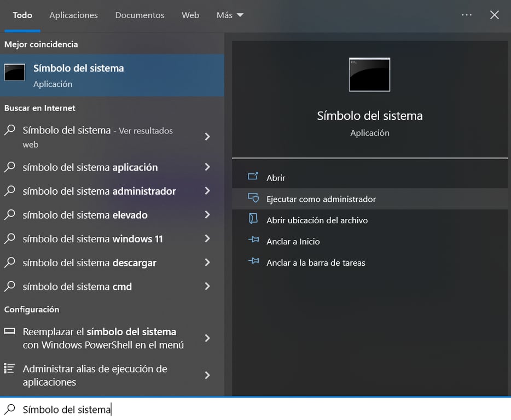The height and width of the screenshot is (420, 511).
Task: Switch to the Aplicaciones tab
Action: pyautogui.click(x=73, y=15)
